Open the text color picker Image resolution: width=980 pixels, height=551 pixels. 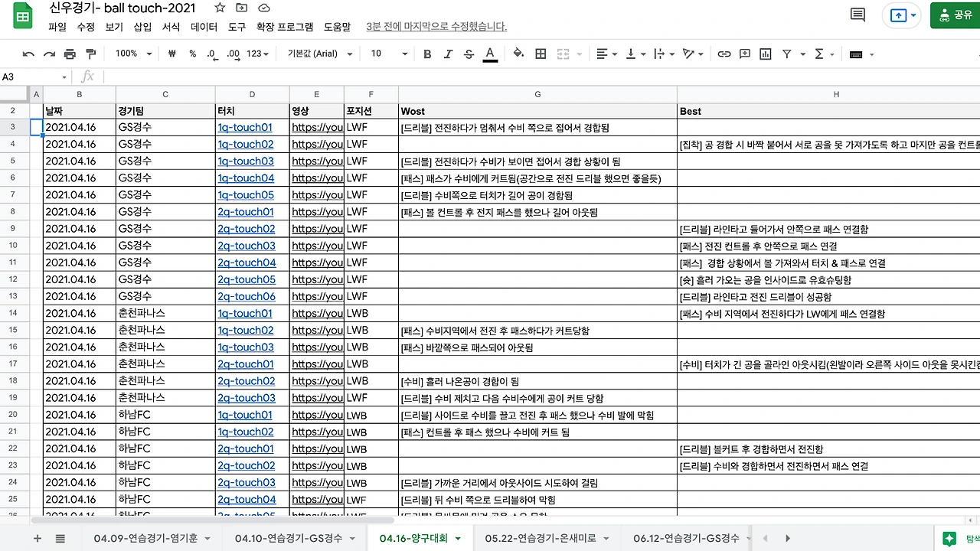click(490, 54)
